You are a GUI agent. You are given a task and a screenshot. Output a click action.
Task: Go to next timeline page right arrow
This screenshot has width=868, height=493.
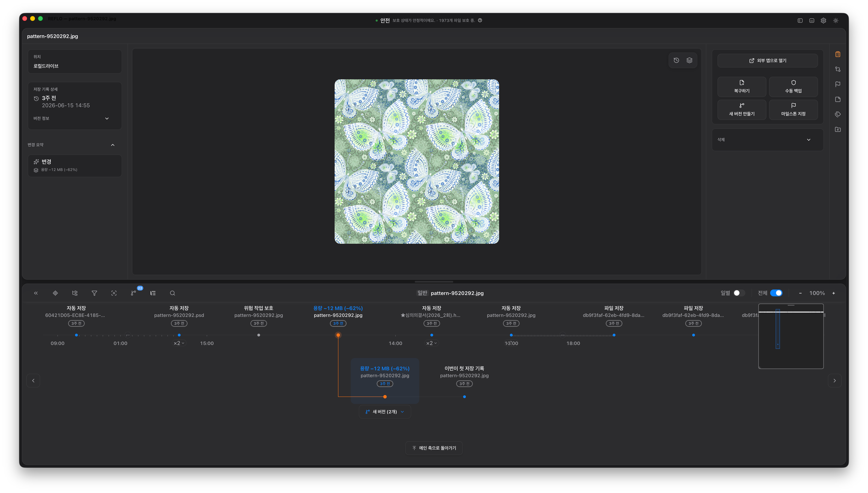click(834, 381)
